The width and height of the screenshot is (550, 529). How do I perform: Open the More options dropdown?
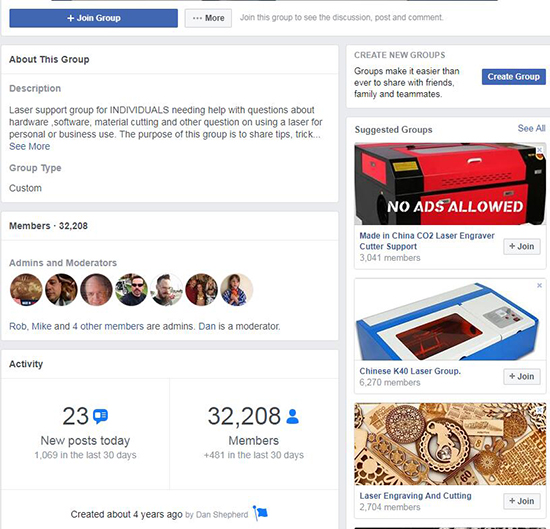point(208,18)
